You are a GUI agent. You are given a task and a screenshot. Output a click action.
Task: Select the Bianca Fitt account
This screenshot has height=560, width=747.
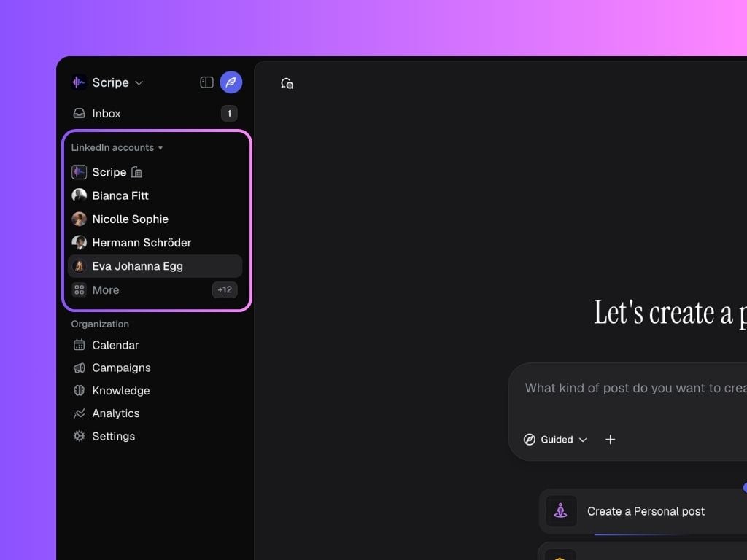[155, 195]
